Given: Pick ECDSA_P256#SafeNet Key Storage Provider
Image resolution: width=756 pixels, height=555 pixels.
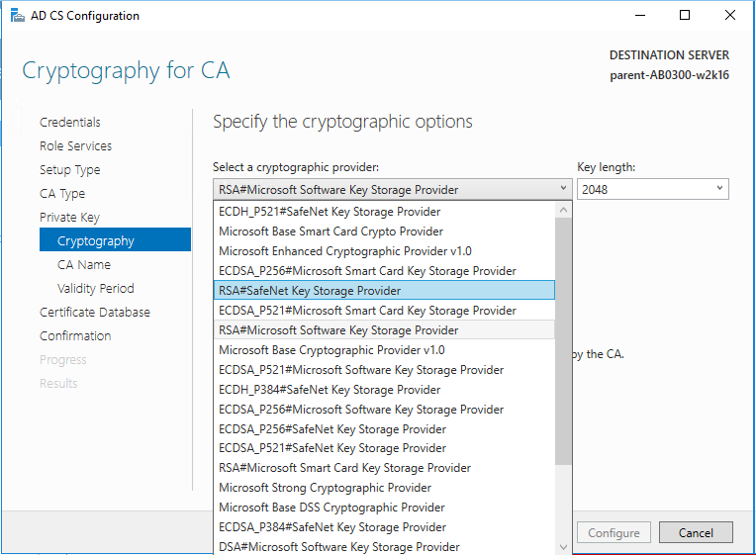Looking at the screenshot, I should coord(384,429).
